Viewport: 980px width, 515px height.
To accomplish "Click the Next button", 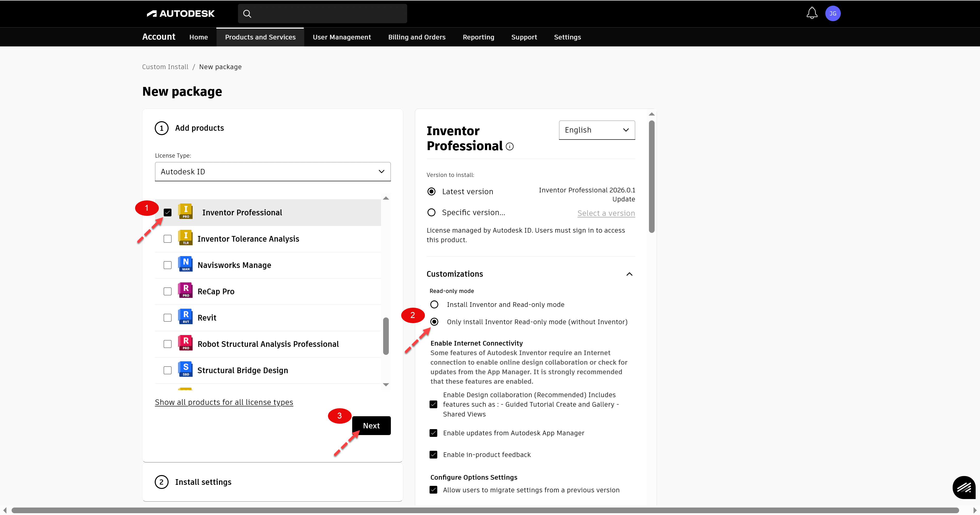I will pyautogui.click(x=371, y=426).
